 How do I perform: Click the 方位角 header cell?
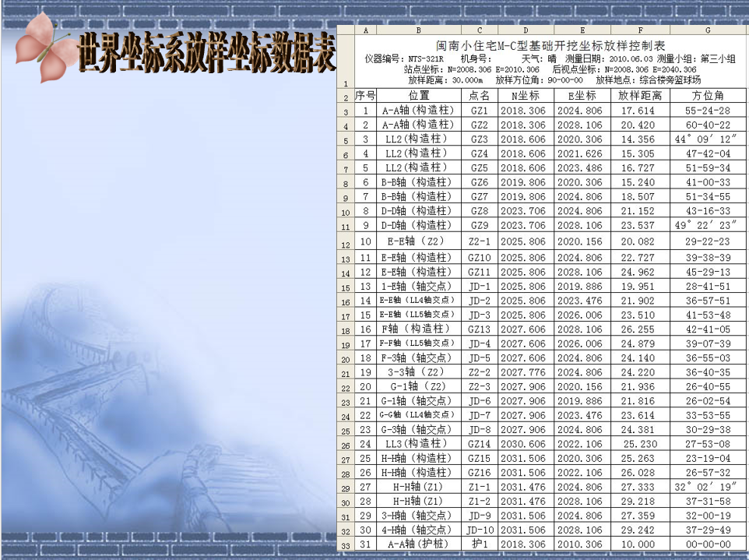[707, 96]
